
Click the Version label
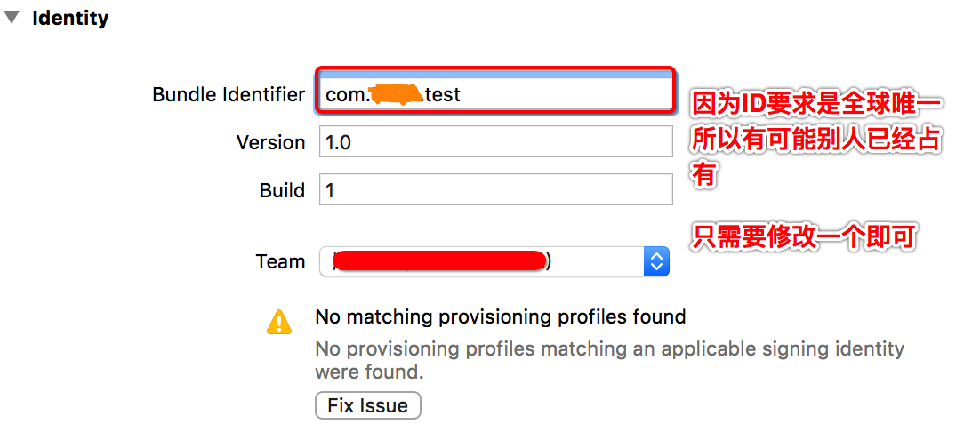pyautogui.click(x=270, y=142)
